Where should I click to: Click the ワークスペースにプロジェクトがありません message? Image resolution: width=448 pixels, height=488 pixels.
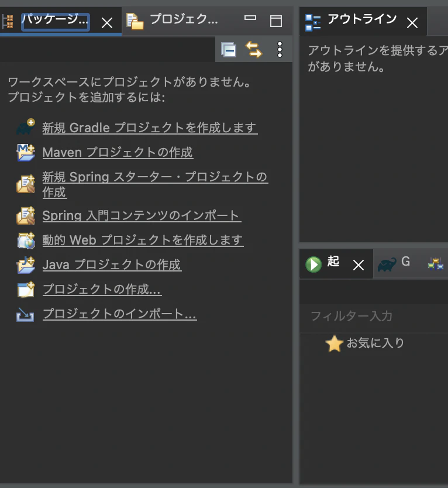tap(130, 82)
